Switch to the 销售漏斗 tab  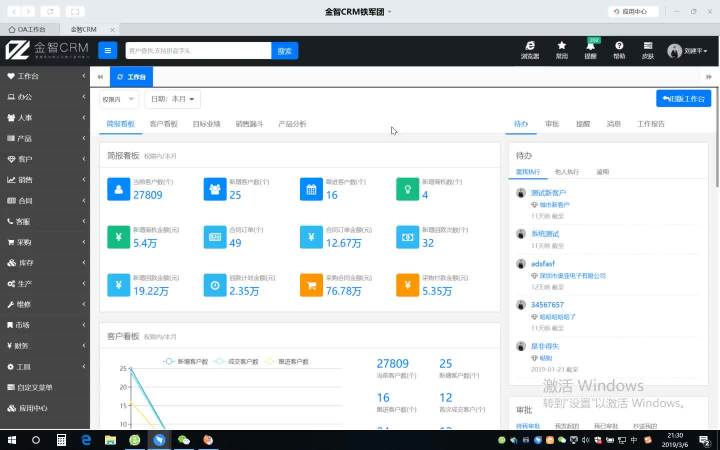[x=249, y=124]
